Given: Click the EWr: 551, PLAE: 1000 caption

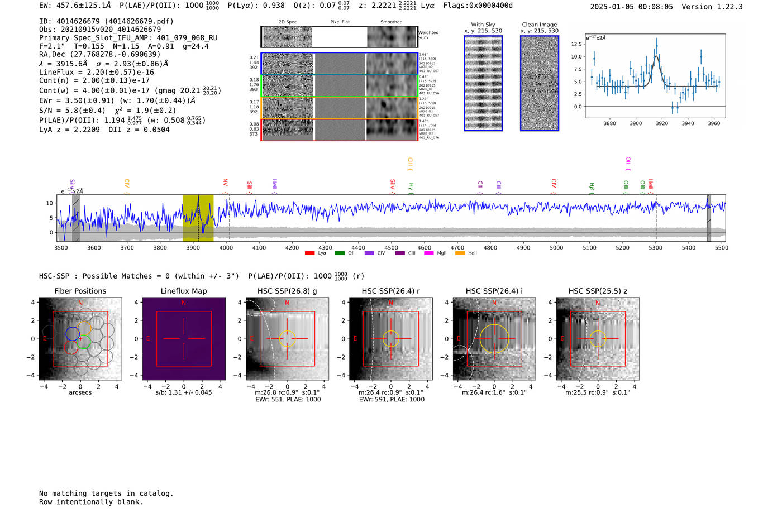Looking at the screenshot, I should (x=288, y=400).
